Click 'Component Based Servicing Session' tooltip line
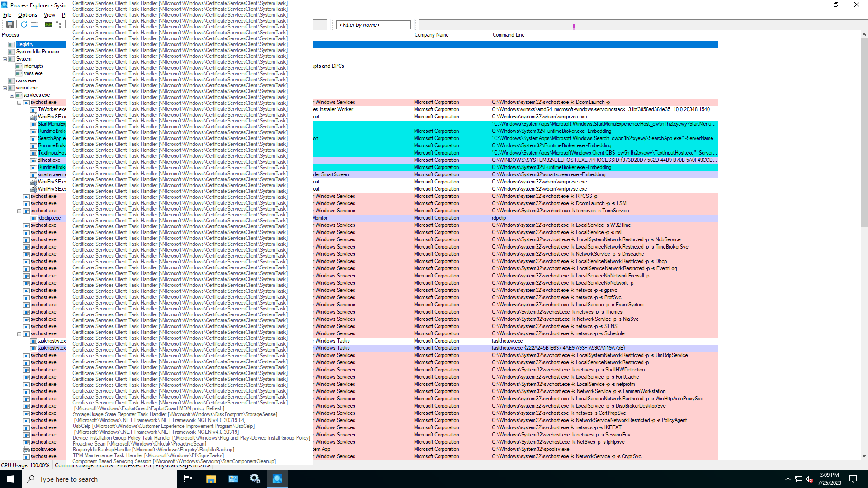This screenshot has height=488, width=868. coord(174,461)
